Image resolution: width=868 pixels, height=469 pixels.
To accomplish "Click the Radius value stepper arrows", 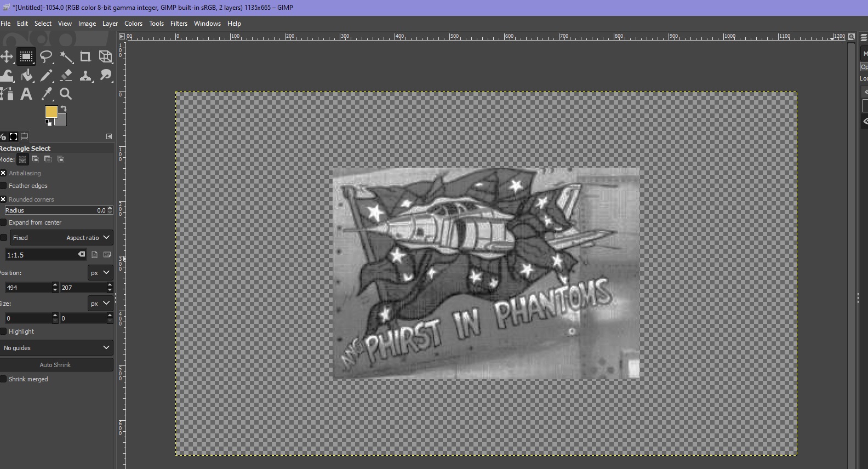I will (110, 210).
